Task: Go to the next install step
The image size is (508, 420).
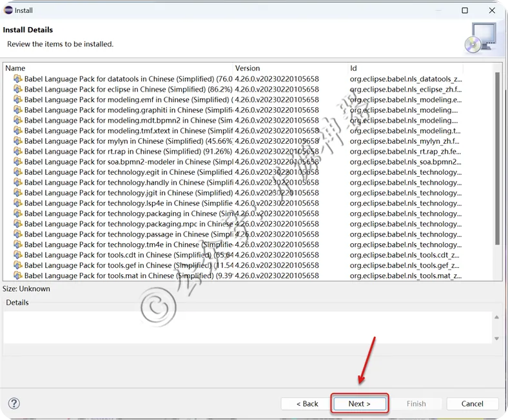Action: [x=360, y=403]
